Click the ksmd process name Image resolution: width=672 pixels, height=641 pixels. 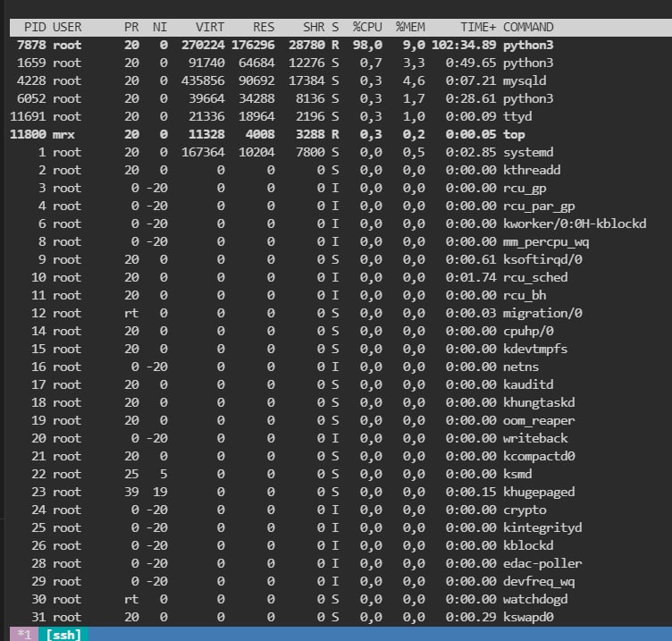click(517, 474)
